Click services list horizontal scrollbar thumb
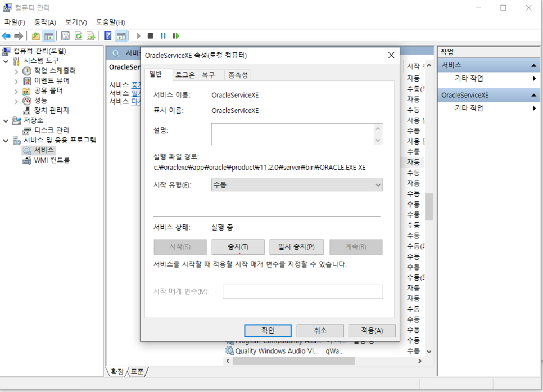This screenshot has height=392, width=543. pyautogui.click(x=293, y=361)
